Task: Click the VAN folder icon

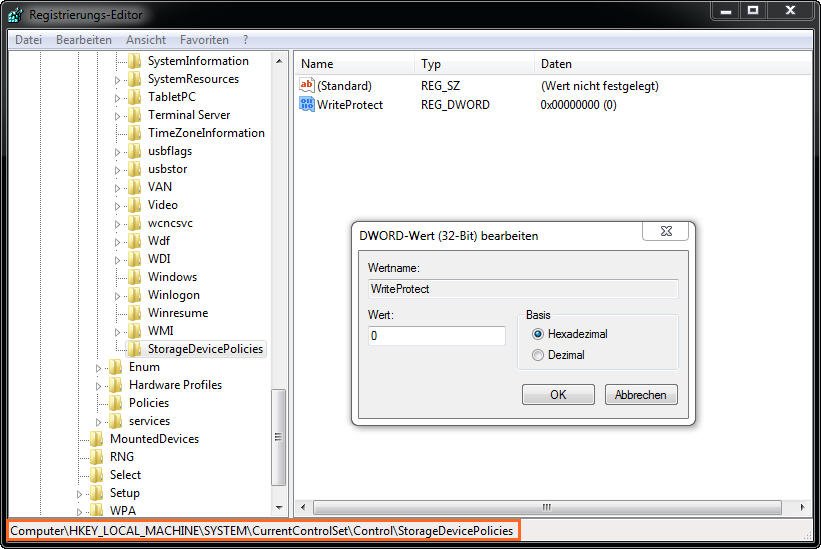Action: point(135,187)
